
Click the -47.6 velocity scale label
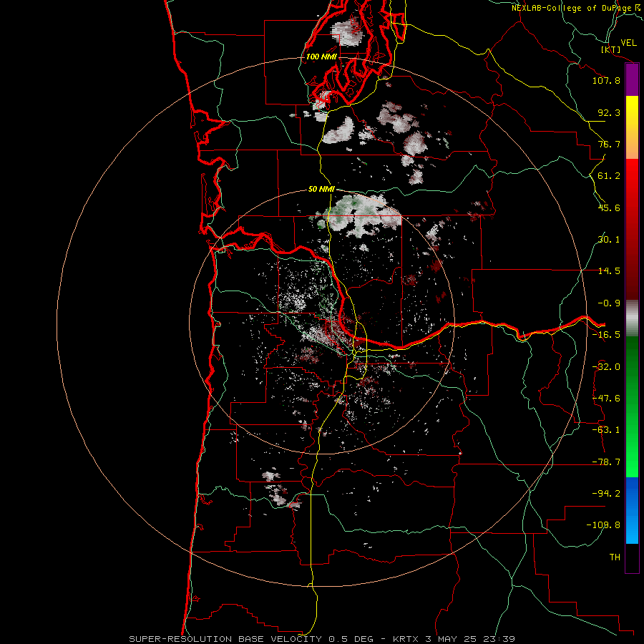pyautogui.click(x=606, y=399)
